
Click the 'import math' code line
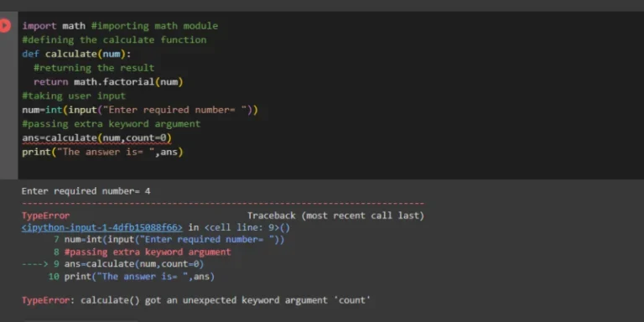point(120,26)
